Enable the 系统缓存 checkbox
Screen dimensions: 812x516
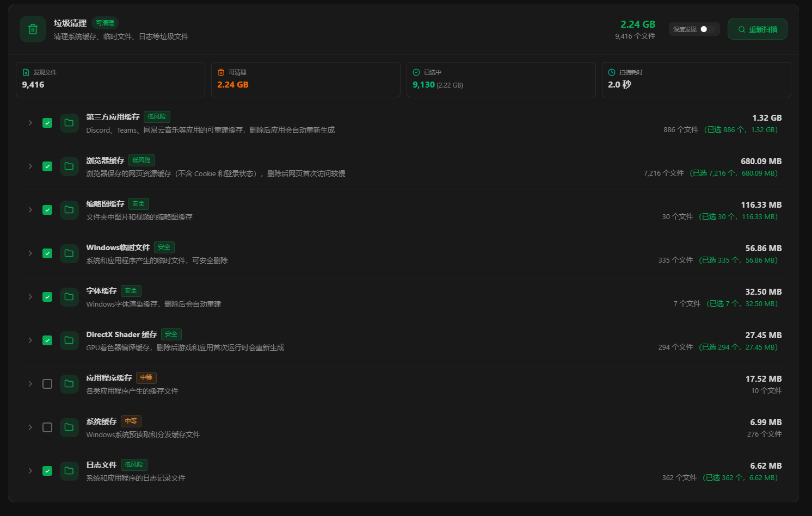(x=47, y=427)
